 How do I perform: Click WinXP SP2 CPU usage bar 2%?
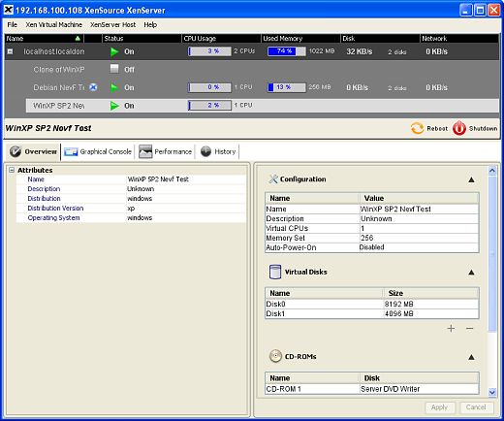click(209, 106)
